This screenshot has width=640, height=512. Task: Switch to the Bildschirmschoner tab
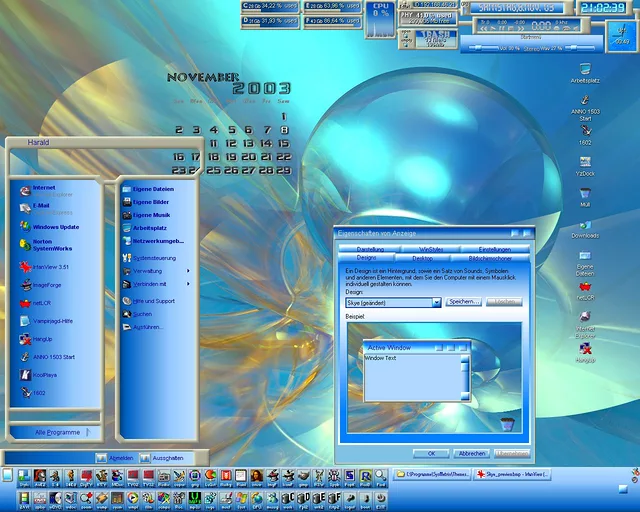point(490,258)
